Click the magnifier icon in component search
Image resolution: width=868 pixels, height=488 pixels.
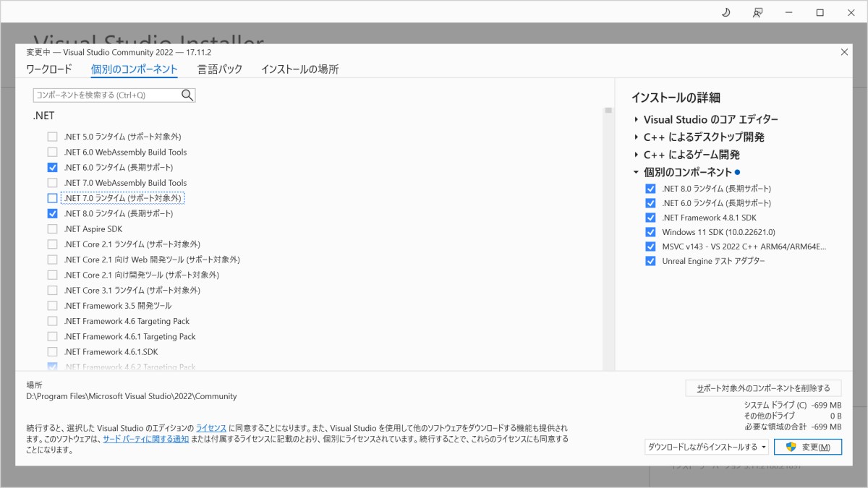click(187, 95)
